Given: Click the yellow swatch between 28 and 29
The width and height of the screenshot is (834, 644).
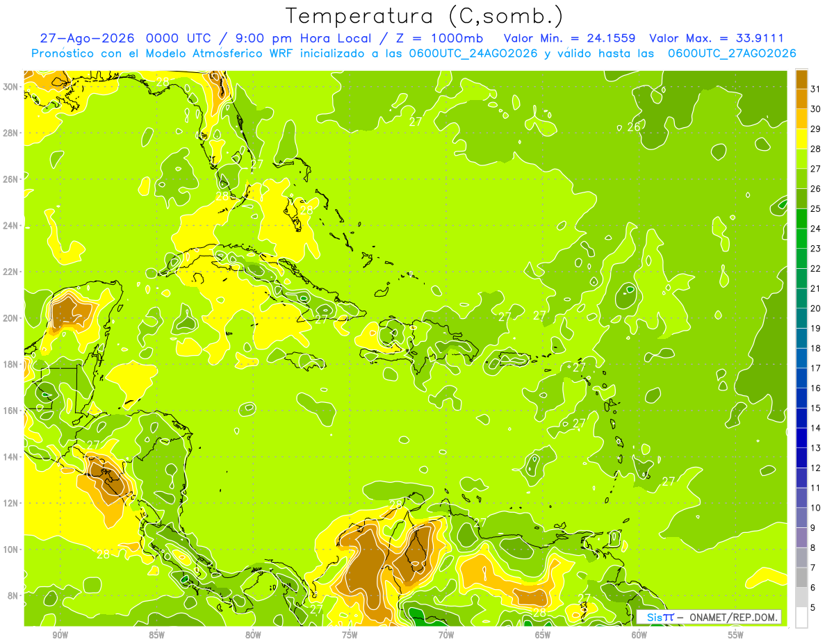Looking at the screenshot, I should [x=801, y=140].
